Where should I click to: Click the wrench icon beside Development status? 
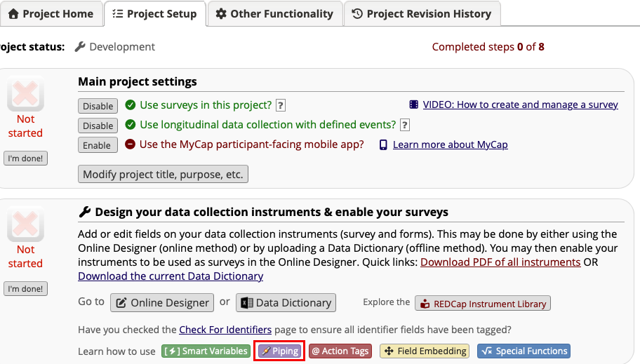coord(80,47)
